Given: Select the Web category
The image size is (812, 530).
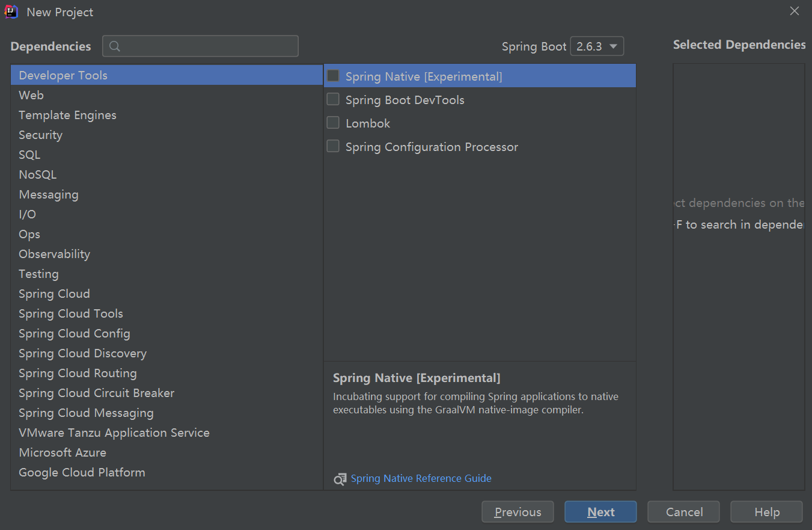Looking at the screenshot, I should click(x=167, y=95).
